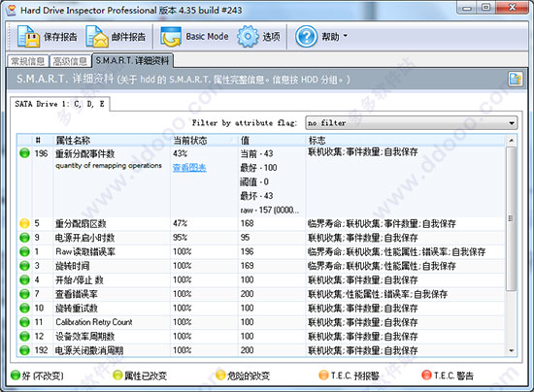The width and height of the screenshot is (534, 392).
Task: Select the 重分配扇区数 row text
Action: (81, 223)
